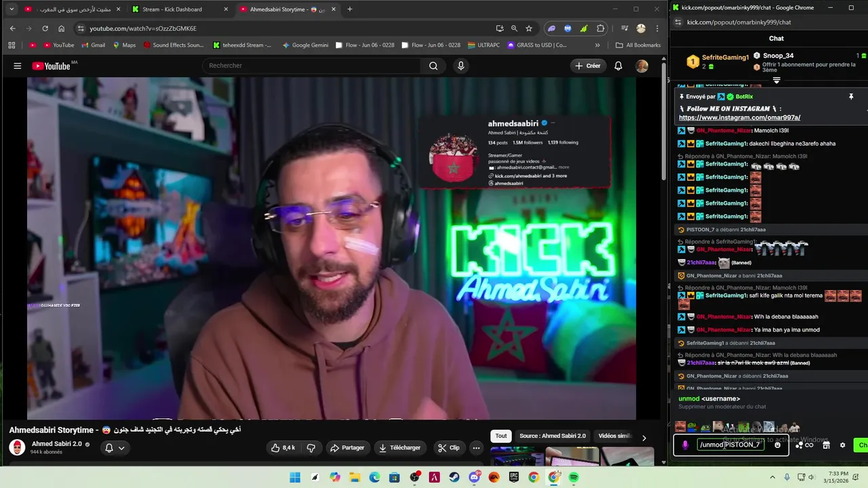Start voice search with microphone icon
This screenshot has width=868, height=488.
[x=461, y=66]
